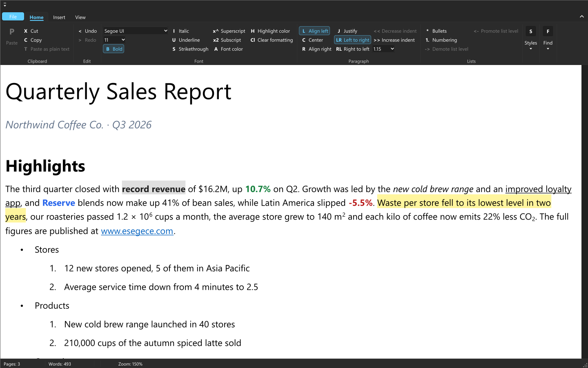Apply Numbering to the list
This screenshot has height=368, width=588.
pyautogui.click(x=441, y=40)
